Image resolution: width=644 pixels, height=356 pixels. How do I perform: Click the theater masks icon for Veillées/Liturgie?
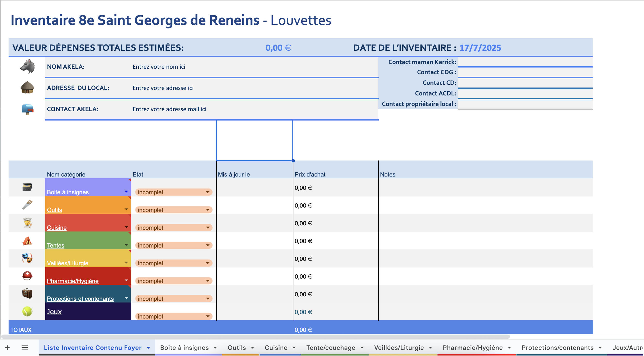pos(27,258)
